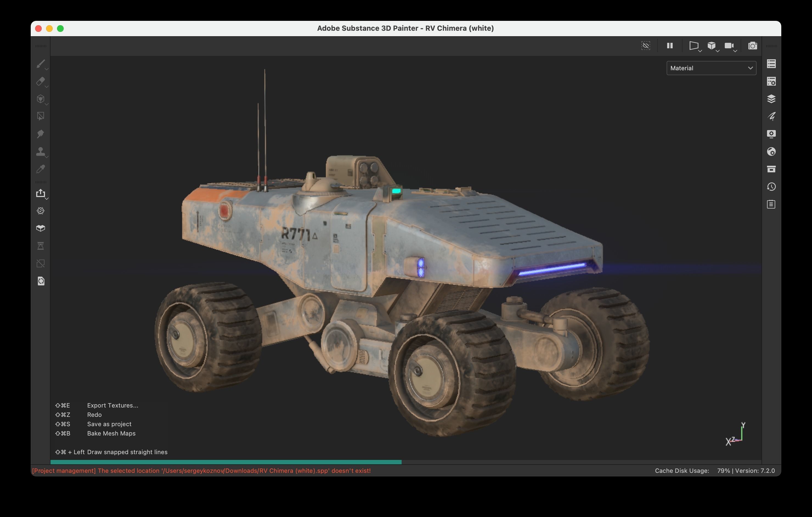This screenshot has height=517, width=812.
Task: Click the 3D cube viewport mode icon
Action: point(711,46)
